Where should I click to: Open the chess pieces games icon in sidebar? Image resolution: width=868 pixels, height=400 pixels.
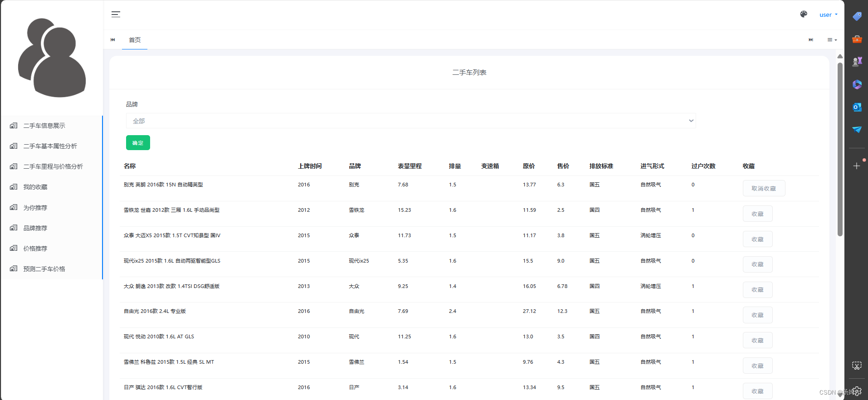point(857,62)
